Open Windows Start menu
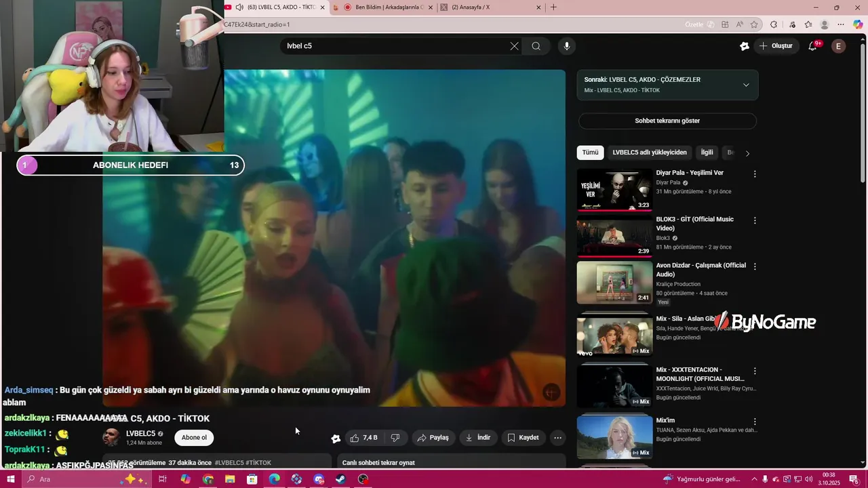 click(x=10, y=479)
